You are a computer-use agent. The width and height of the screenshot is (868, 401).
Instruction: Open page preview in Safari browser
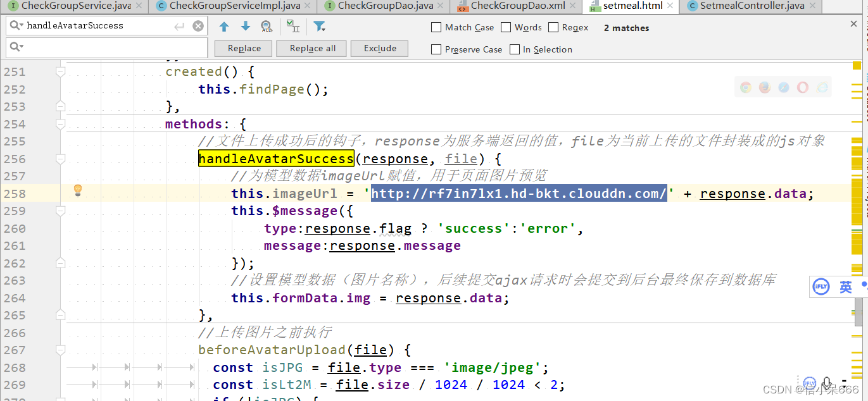tap(784, 88)
